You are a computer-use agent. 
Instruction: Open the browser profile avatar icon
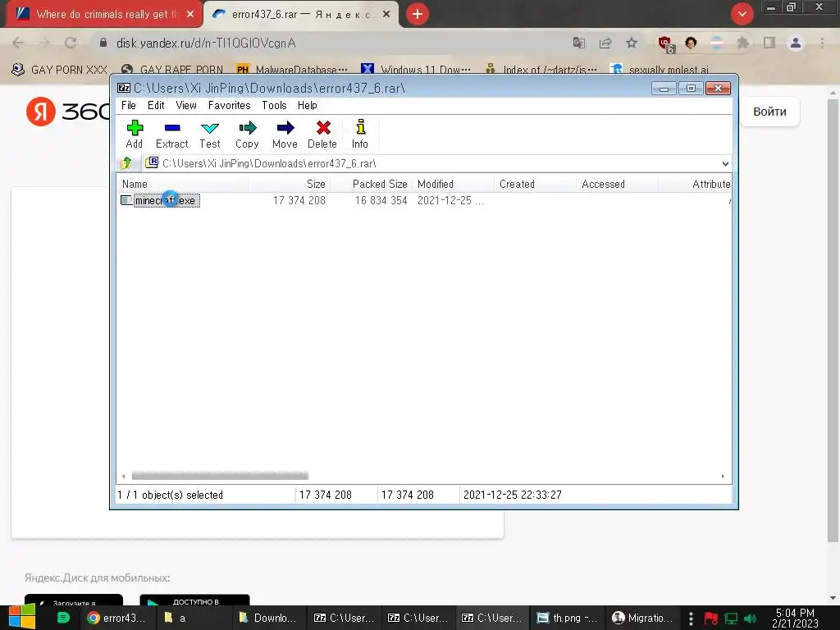point(796,43)
